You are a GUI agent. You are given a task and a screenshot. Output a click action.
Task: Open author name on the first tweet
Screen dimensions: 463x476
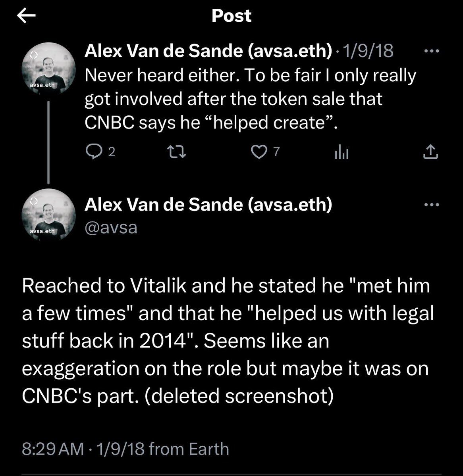click(x=208, y=51)
